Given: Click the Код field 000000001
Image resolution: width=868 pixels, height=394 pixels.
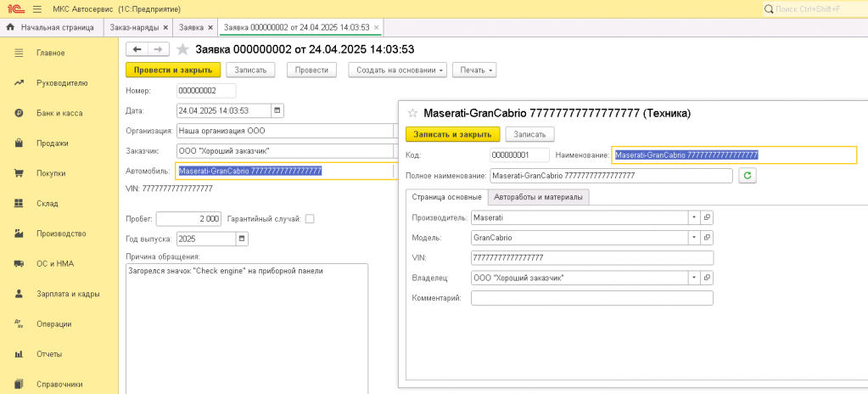Looking at the screenshot, I should pyautogui.click(x=520, y=155).
